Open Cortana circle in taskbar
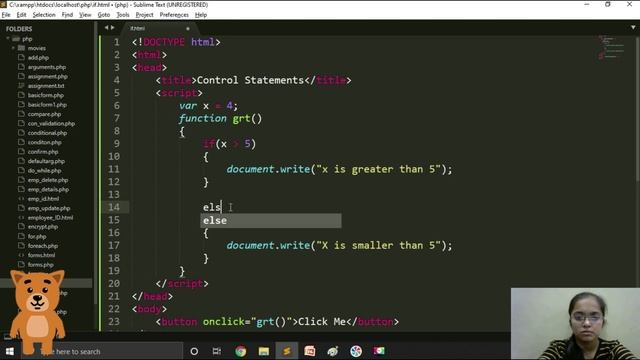Image resolution: width=640 pixels, height=360 pixels. coord(194,351)
